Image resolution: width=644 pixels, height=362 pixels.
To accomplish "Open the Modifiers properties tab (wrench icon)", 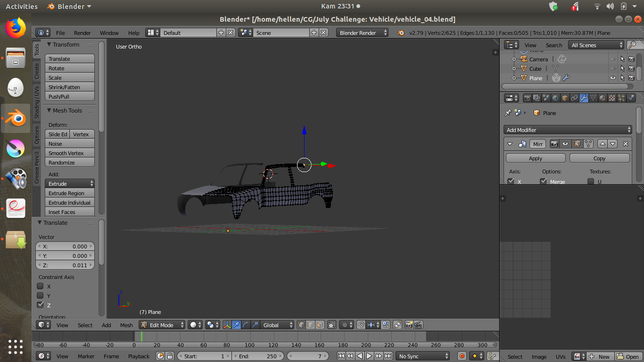I will 584,98.
